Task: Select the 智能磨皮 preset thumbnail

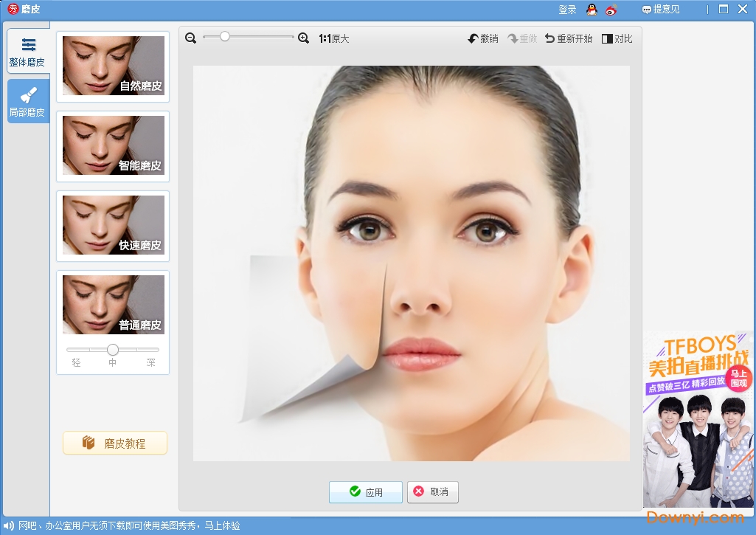Action: pos(113,145)
